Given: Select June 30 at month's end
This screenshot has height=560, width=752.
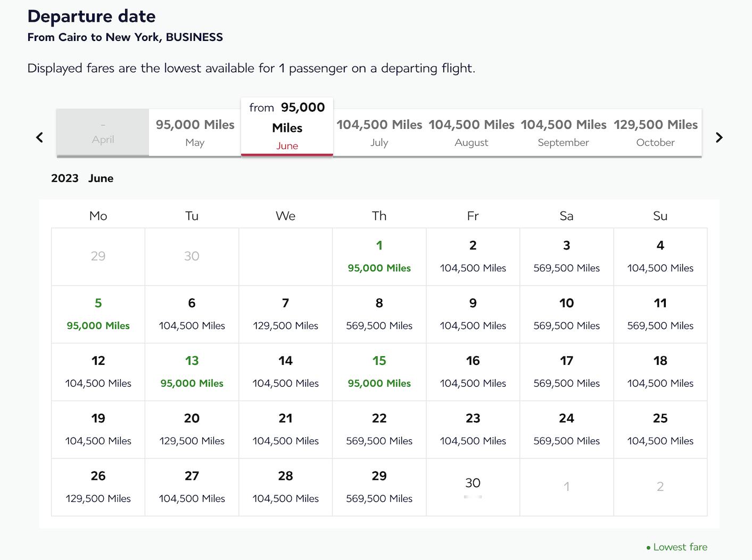Looking at the screenshot, I should [473, 487].
